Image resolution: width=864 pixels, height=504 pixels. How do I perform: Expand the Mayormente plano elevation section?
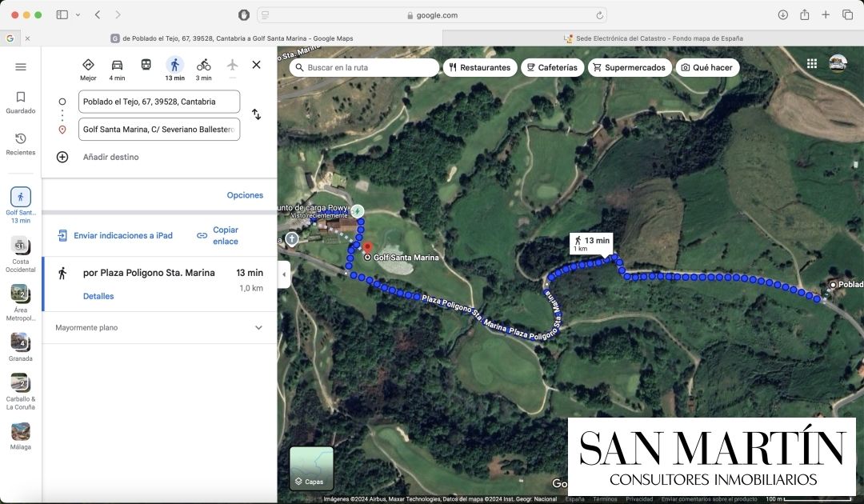coord(258,328)
